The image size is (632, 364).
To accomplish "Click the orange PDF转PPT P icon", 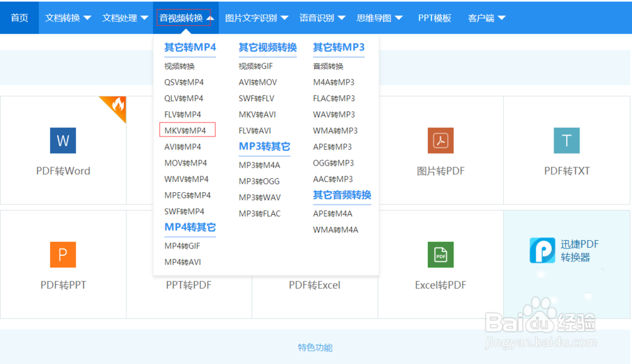I will [63, 255].
